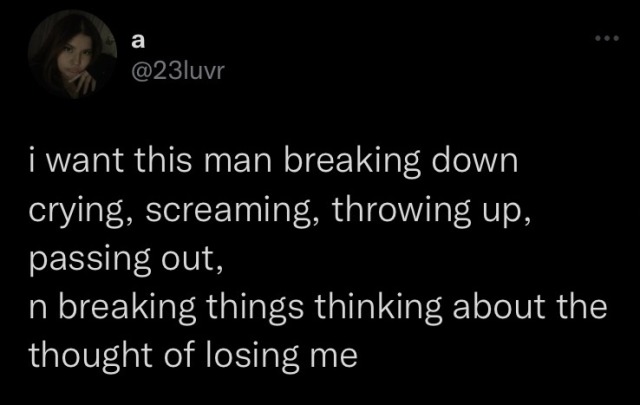Click the word "breaking" in the first line
The width and height of the screenshot is (640, 405).
[x=352, y=162]
